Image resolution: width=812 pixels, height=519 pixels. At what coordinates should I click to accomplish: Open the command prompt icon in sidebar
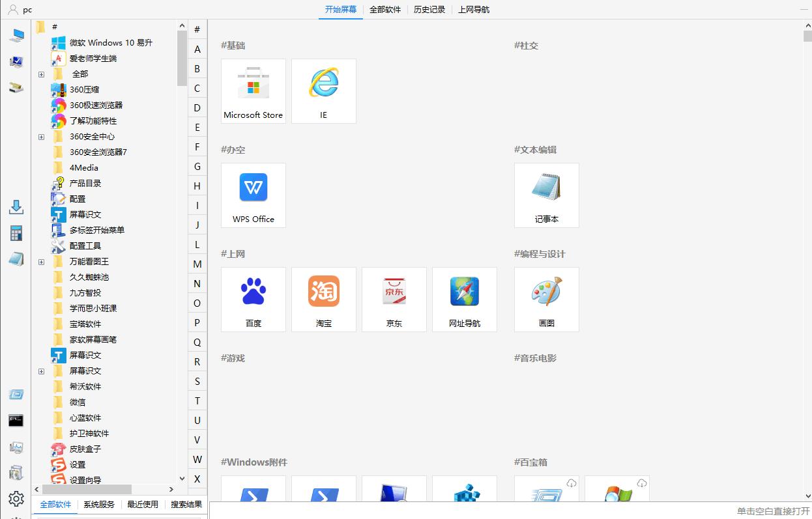click(16, 421)
